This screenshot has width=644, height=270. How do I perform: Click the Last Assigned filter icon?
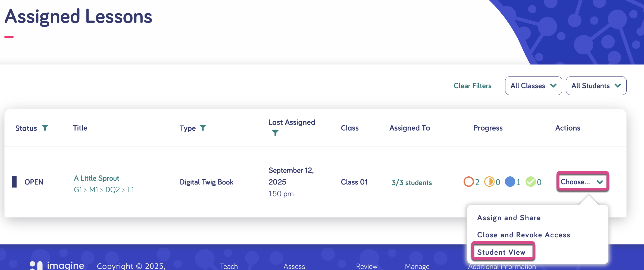click(275, 133)
